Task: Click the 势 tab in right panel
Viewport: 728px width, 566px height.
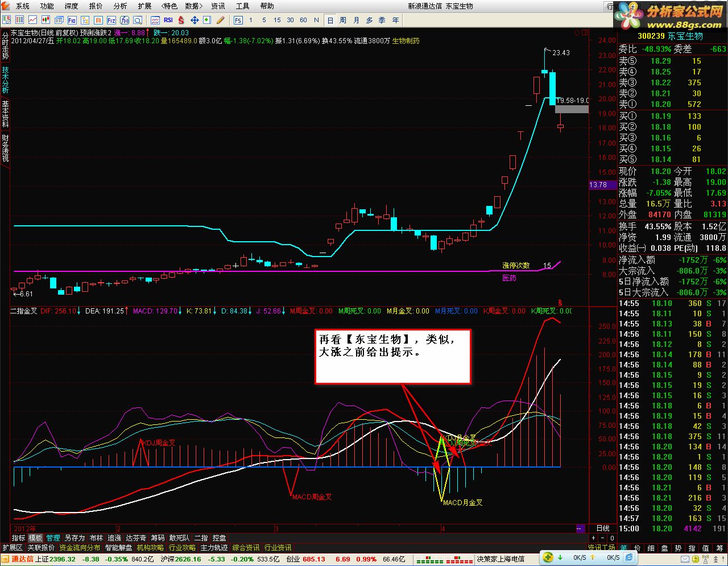Action: point(678,548)
